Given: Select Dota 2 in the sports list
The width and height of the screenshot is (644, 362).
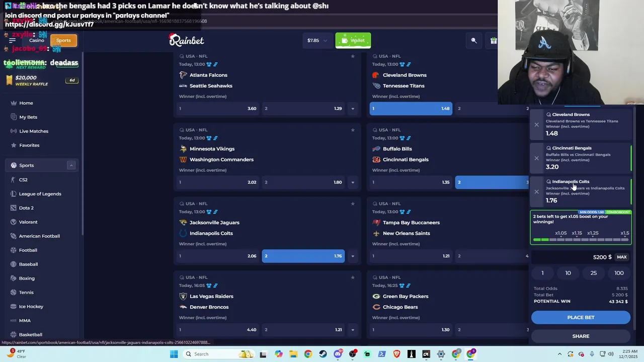Looking at the screenshot, I should click(26, 208).
